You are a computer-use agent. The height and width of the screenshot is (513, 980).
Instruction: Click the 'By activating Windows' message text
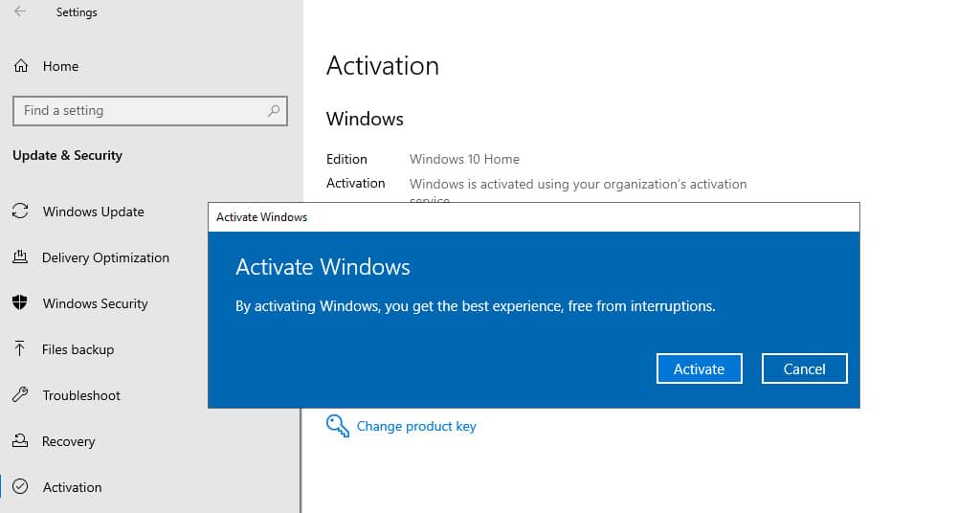coord(475,306)
